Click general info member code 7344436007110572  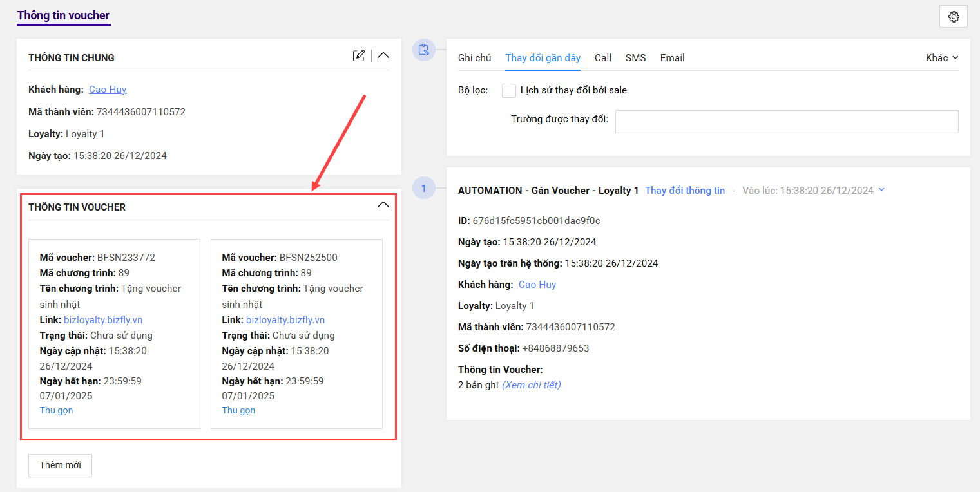[x=141, y=112]
